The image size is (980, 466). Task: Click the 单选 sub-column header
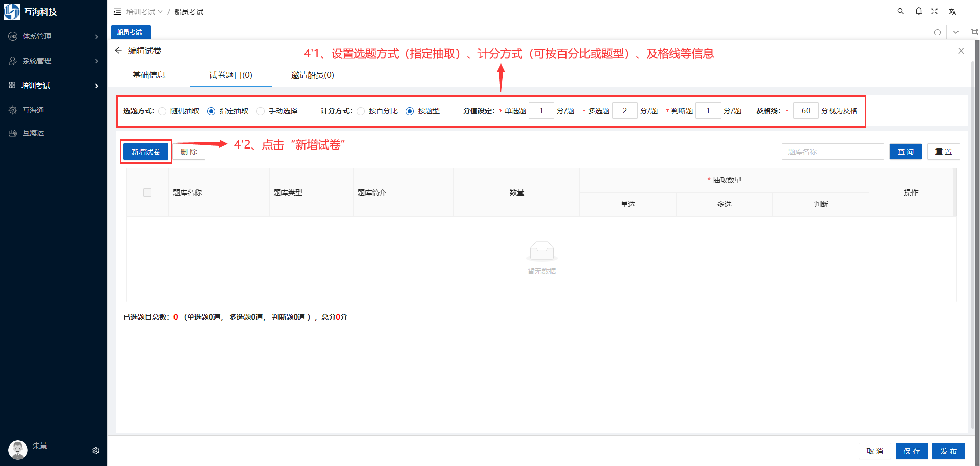coord(628,204)
